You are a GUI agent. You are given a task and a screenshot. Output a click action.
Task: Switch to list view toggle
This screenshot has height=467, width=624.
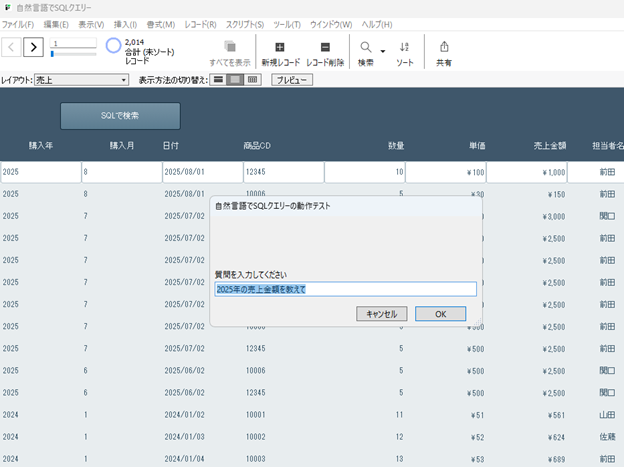pyautogui.click(x=236, y=79)
